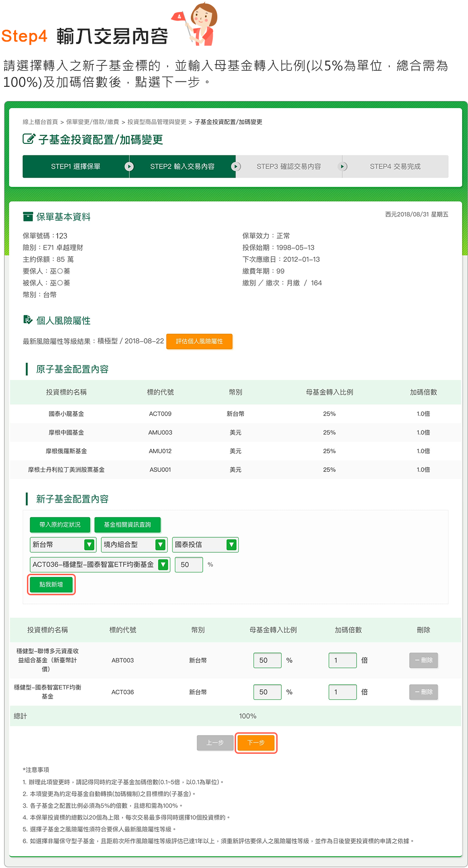The width and height of the screenshot is (468, 868).
Task: Select the STEP1 選擇保單 step tab
Action: click(x=76, y=166)
